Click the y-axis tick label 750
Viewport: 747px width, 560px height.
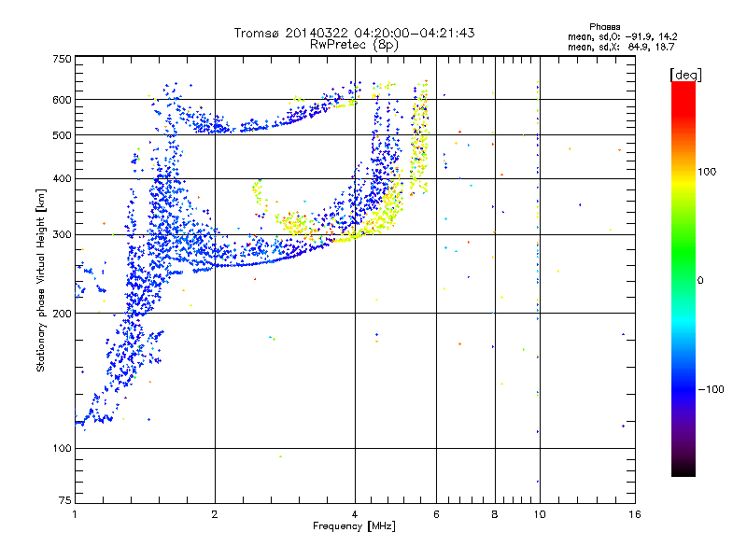click(x=62, y=59)
